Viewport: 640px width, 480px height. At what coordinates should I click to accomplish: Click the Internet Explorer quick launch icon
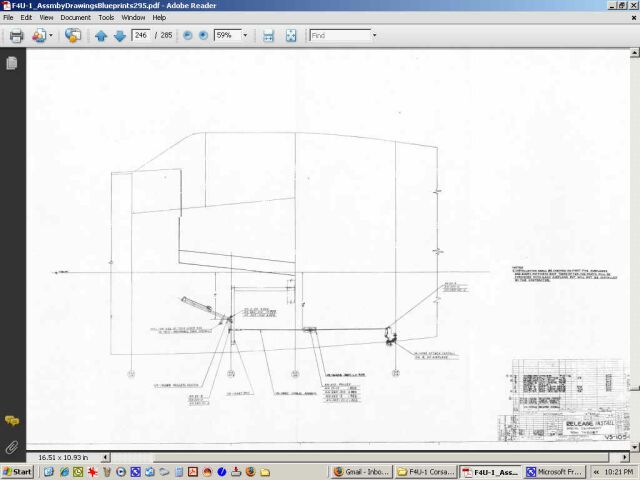[64, 472]
